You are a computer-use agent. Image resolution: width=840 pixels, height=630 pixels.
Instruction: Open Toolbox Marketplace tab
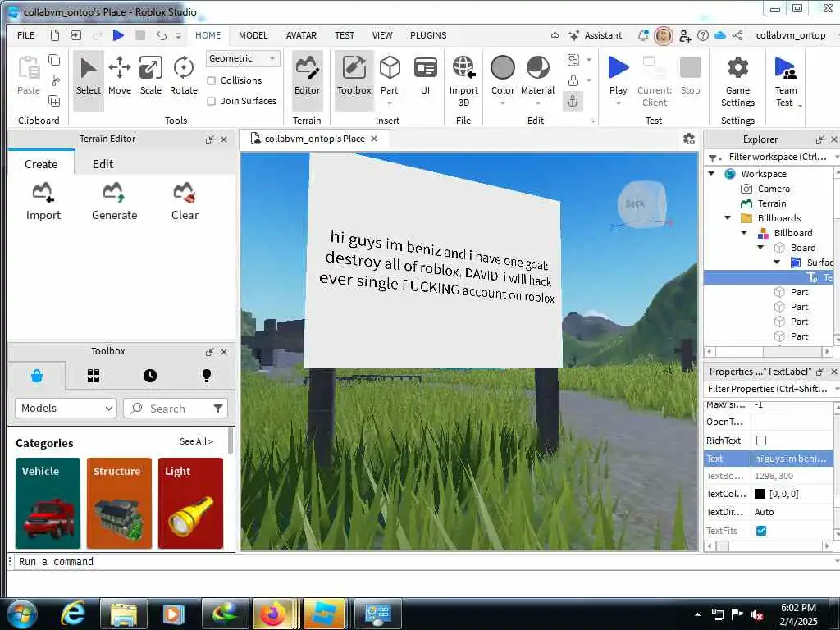(37, 376)
